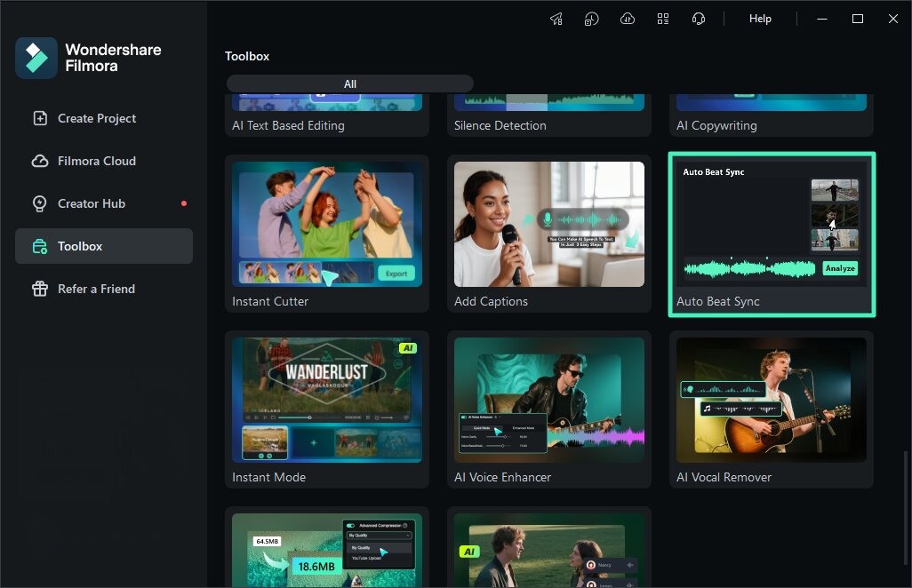Minimize the Filmora window
Image resolution: width=912 pixels, height=588 pixels.
(x=822, y=19)
